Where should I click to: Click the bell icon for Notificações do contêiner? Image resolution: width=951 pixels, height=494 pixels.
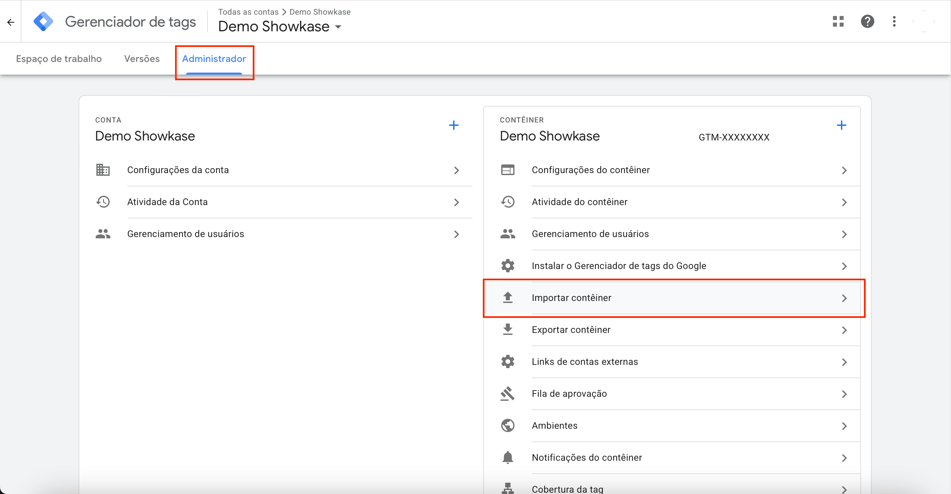click(x=508, y=457)
